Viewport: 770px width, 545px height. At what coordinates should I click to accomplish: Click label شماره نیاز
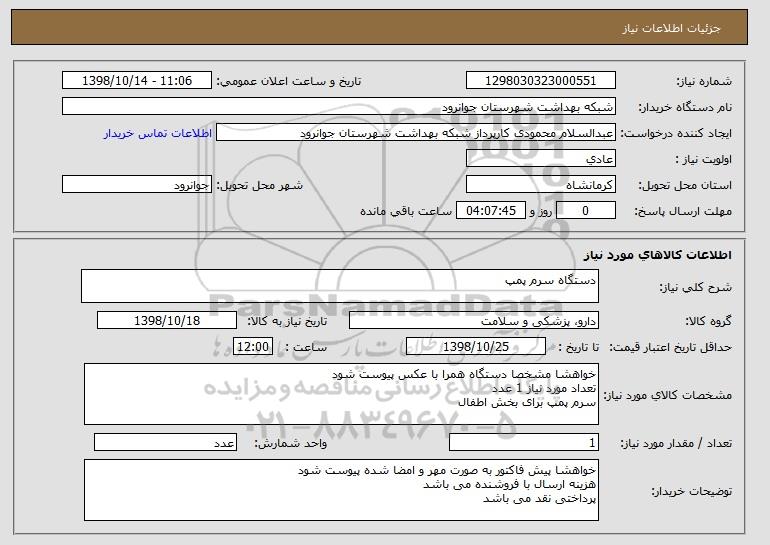704,81
